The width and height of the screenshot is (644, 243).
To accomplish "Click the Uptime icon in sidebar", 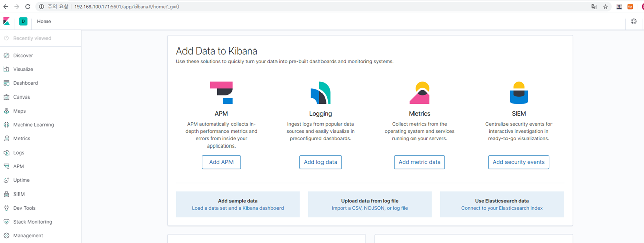I will pos(6,180).
